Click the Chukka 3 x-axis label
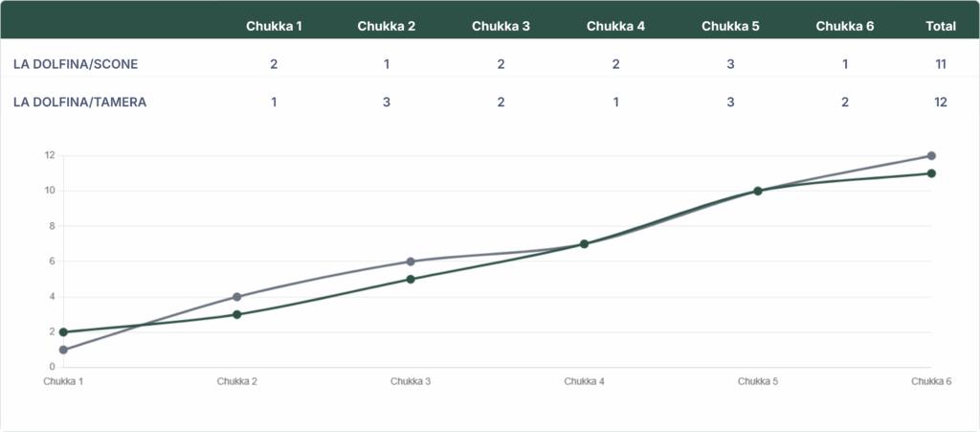 coord(411,381)
